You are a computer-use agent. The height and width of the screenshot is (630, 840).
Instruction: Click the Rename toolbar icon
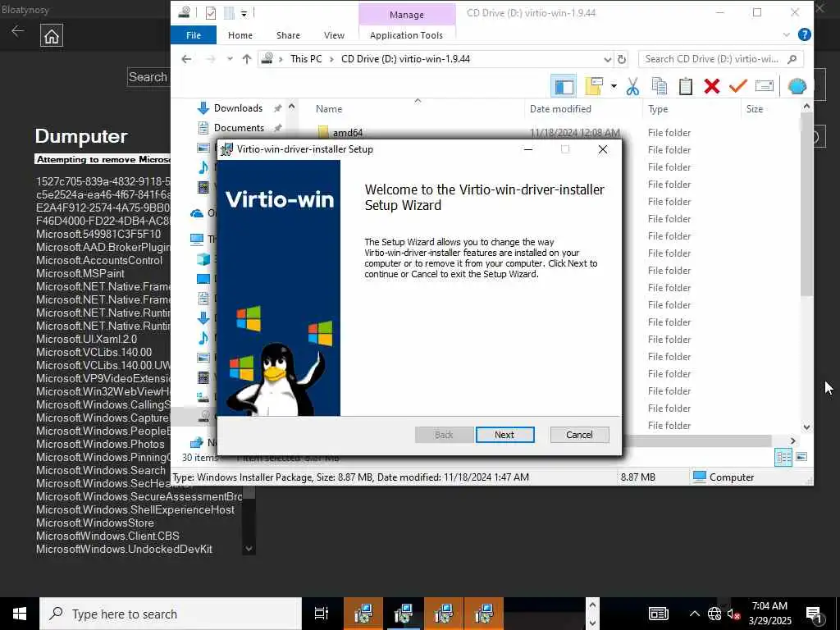coord(765,85)
